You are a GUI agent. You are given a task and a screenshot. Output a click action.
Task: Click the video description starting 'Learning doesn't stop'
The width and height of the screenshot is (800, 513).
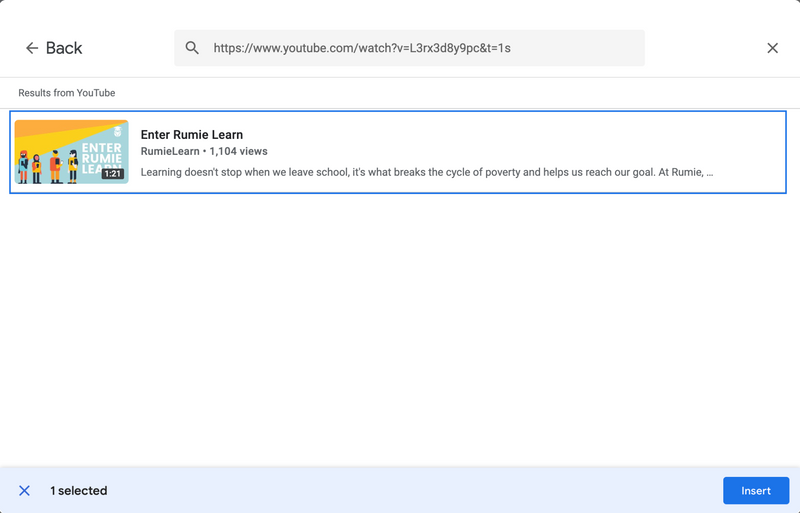(427, 173)
